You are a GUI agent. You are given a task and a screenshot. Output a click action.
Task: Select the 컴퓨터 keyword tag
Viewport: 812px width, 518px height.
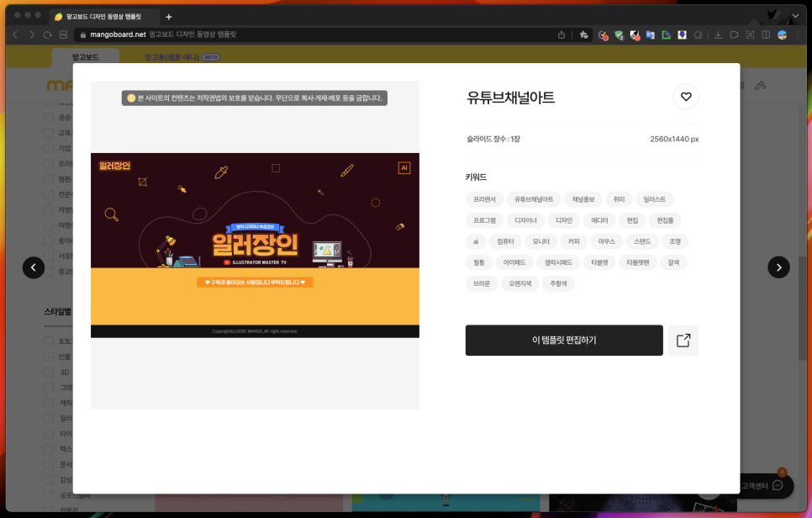[x=505, y=241]
